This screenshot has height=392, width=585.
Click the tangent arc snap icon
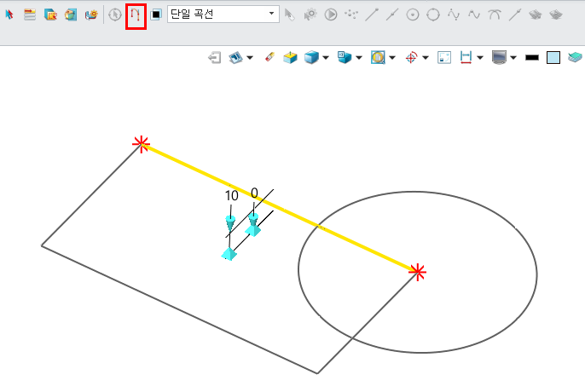495,14
